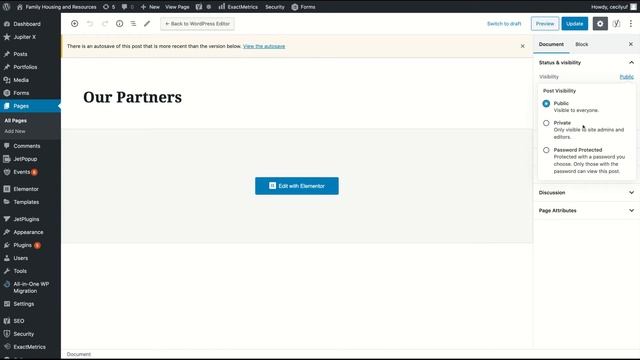This screenshot has width=640, height=360.
Task: Open ExactMetrics in the left sidebar
Action: [29, 347]
